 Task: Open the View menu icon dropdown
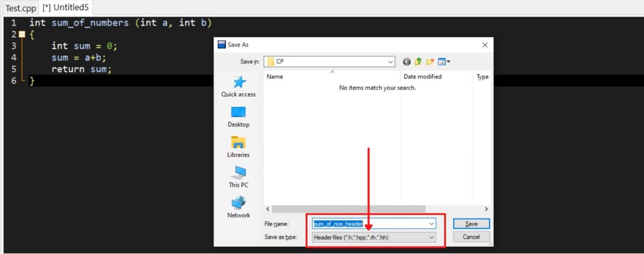coord(444,62)
